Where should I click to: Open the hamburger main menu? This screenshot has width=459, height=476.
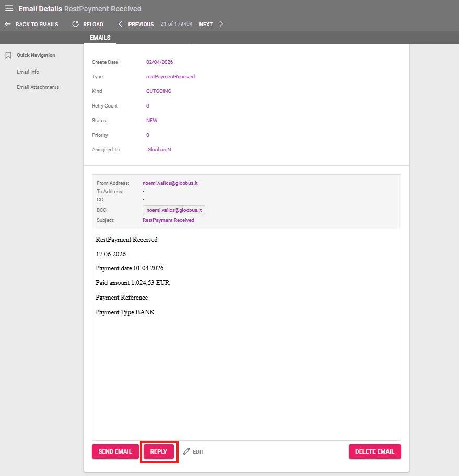9,8
